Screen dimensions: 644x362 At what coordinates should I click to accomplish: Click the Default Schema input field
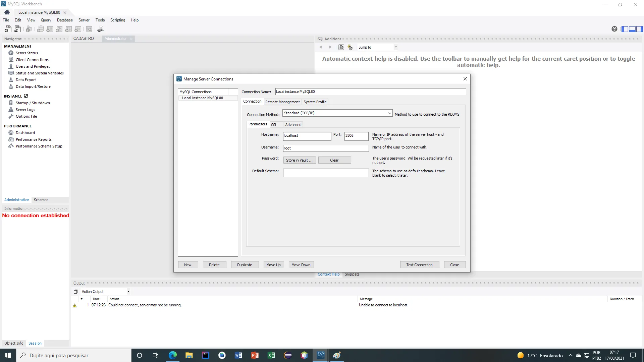[325, 173]
